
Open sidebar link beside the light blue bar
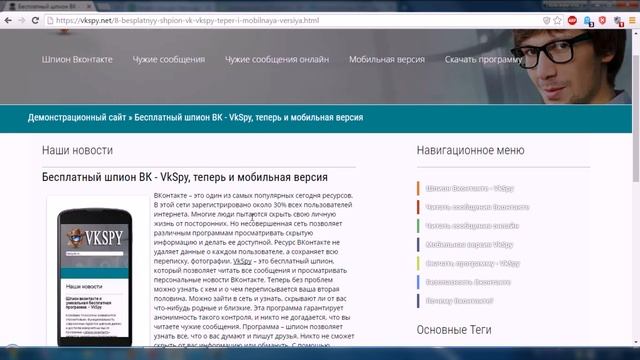[468, 282]
